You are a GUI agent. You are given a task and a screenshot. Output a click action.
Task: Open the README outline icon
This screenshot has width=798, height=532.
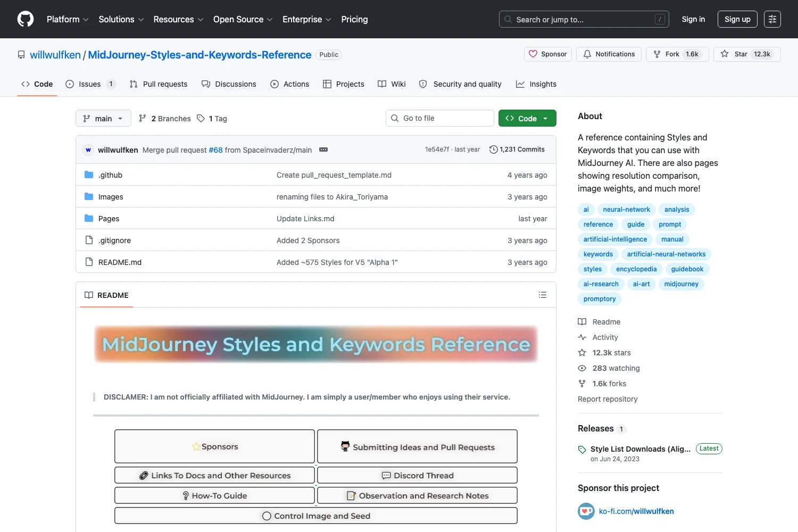[x=543, y=295]
